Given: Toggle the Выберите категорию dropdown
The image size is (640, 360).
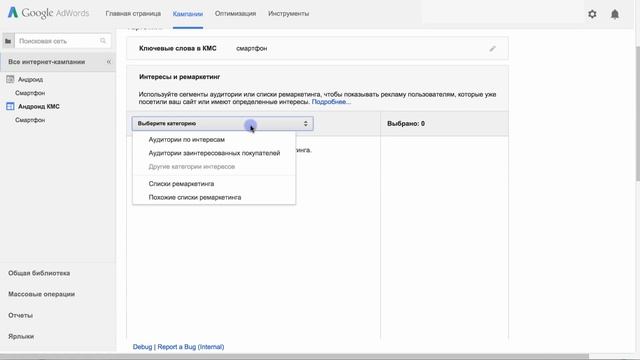Looking at the screenshot, I should [x=222, y=124].
